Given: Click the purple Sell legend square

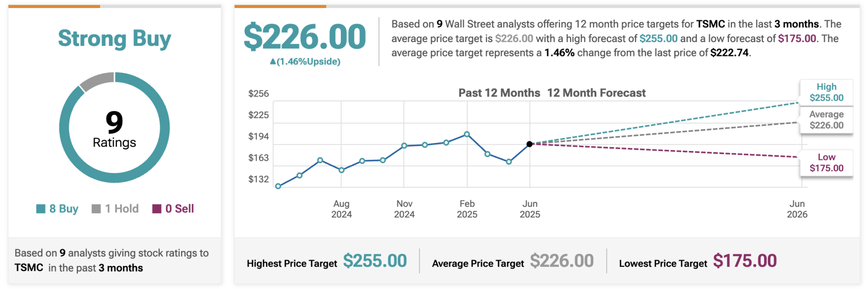Looking at the screenshot, I should point(157,209).
